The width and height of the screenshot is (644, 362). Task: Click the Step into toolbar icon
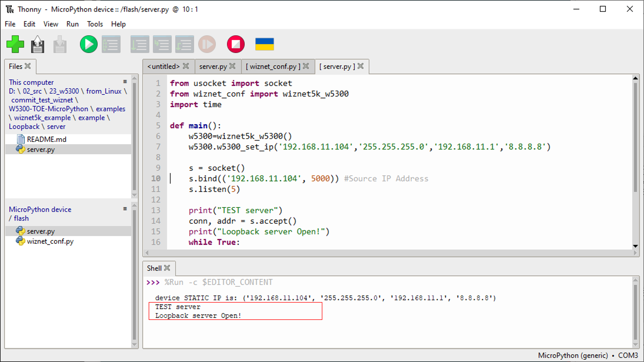point(162,44)
